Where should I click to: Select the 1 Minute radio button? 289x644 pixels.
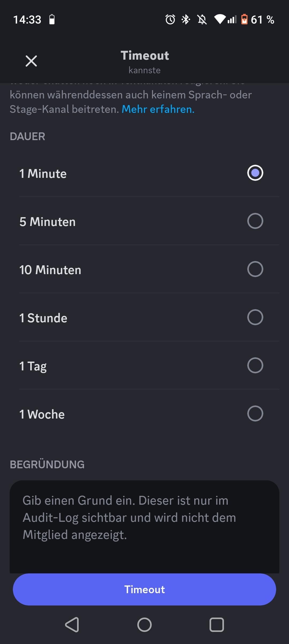click(x=255, y=173)
